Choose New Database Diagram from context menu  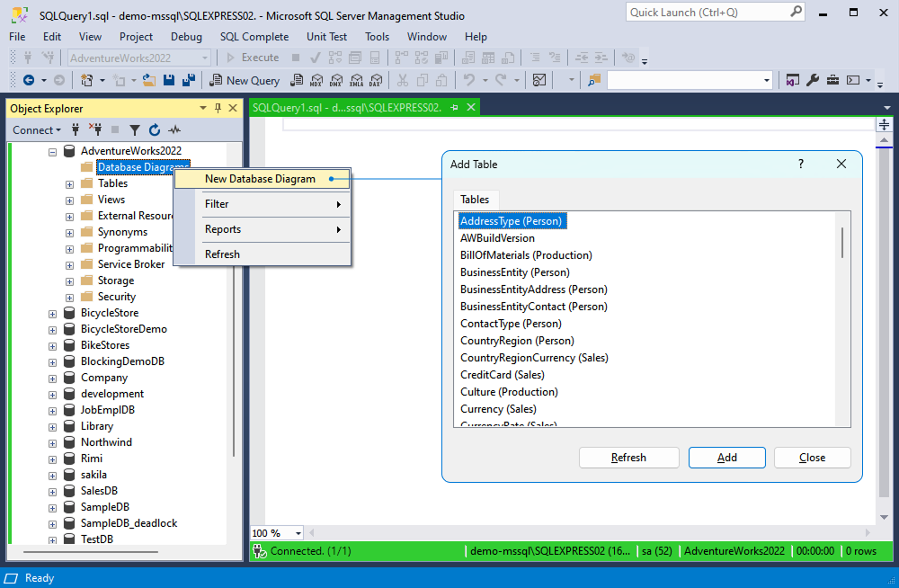pyautogui.click(x=262, y=179)
